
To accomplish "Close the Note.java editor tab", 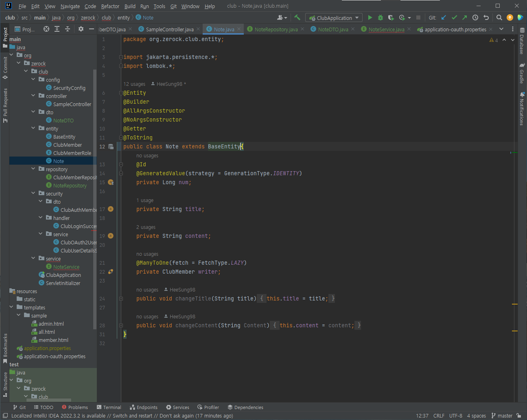I will coord(239,29).
